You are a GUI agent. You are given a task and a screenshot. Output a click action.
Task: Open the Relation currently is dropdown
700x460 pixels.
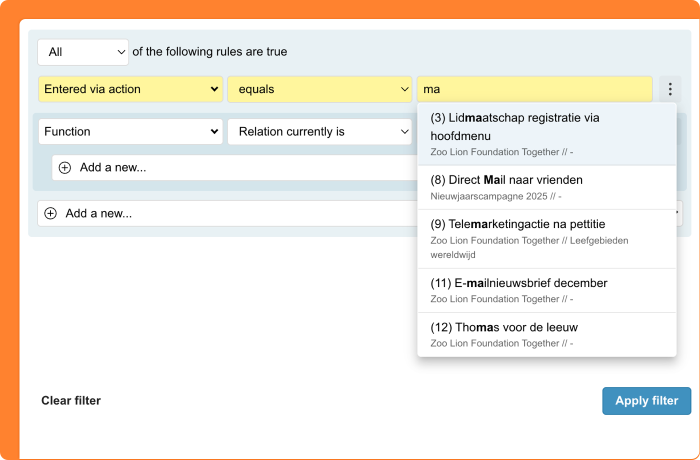click(319, 131)
